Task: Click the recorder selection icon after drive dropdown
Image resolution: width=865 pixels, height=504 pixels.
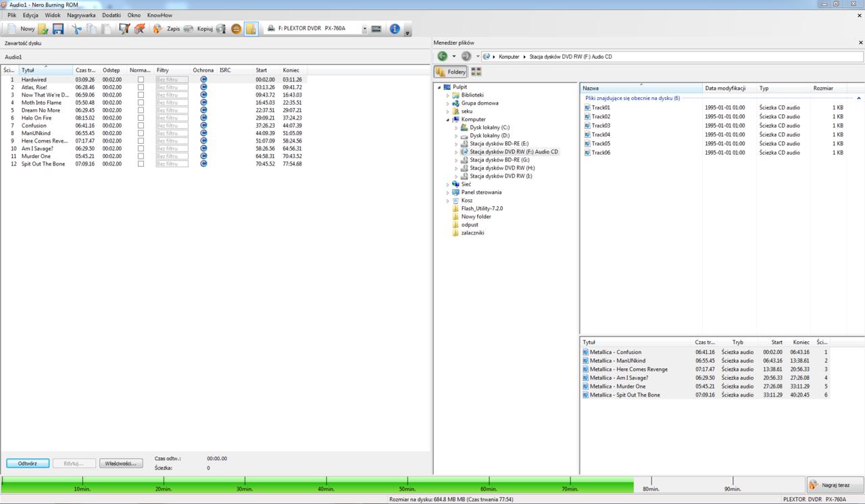Action: (376, 29)
